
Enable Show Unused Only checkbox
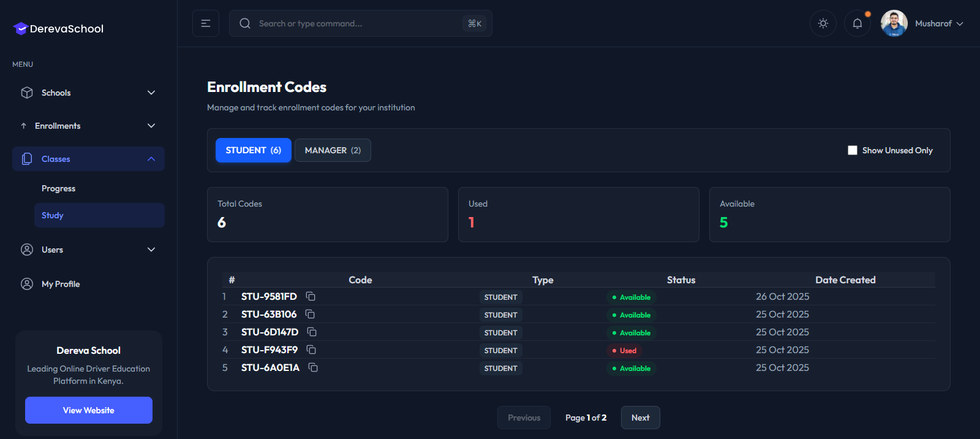[853, 150]
